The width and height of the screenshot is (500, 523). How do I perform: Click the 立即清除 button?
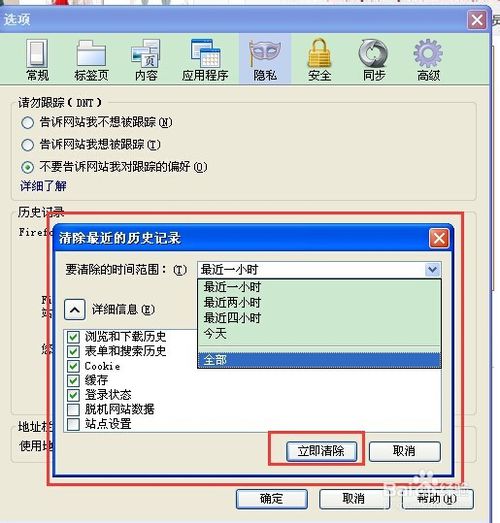coord(321,451)
